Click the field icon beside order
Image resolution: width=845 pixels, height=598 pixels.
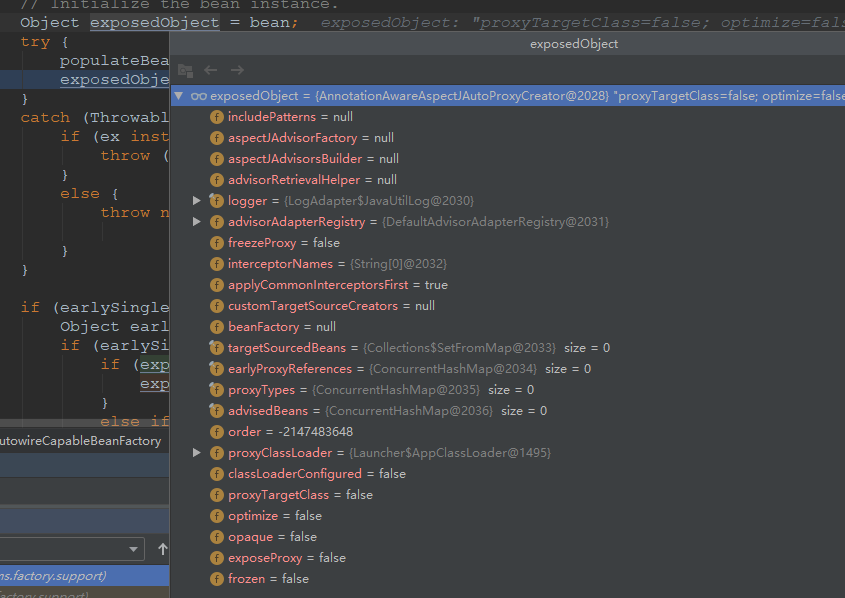[x=217, y=432]
